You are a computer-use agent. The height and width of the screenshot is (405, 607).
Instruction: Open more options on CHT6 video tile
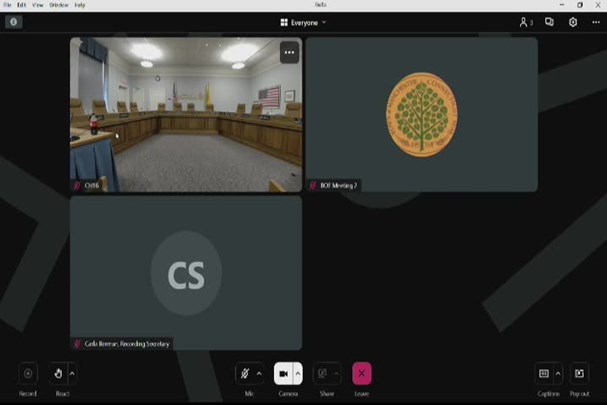289,52
